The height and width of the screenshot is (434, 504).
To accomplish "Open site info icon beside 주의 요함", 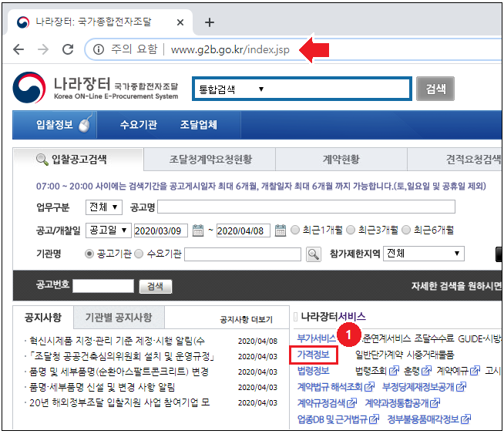I will 99,49.
